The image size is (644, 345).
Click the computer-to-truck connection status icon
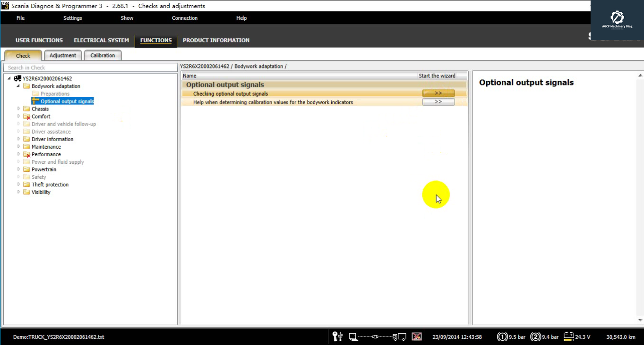(x=378, y=337)
